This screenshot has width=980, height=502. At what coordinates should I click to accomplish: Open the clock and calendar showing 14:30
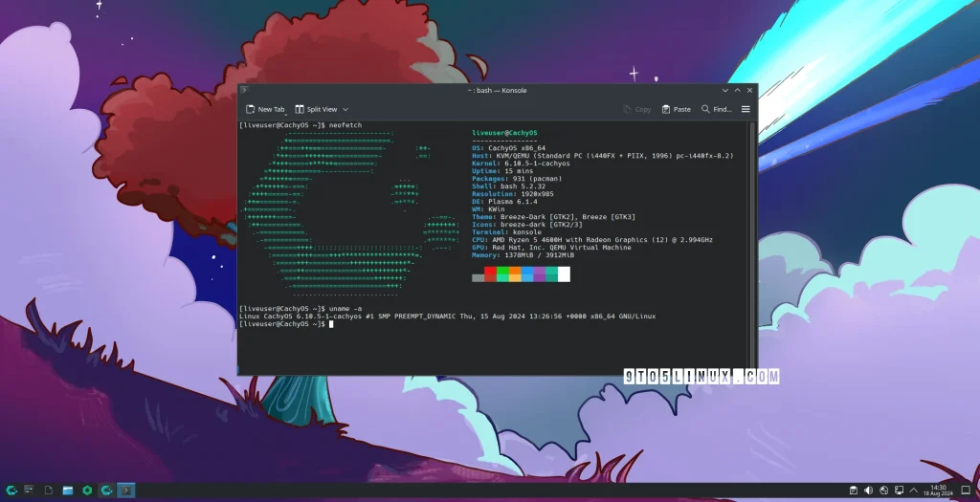[x=939, y=491]
